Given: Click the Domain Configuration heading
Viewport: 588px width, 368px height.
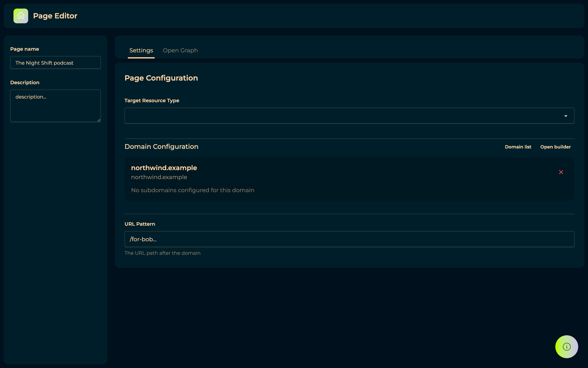Looking at the screenshot, I should [161, 147].
